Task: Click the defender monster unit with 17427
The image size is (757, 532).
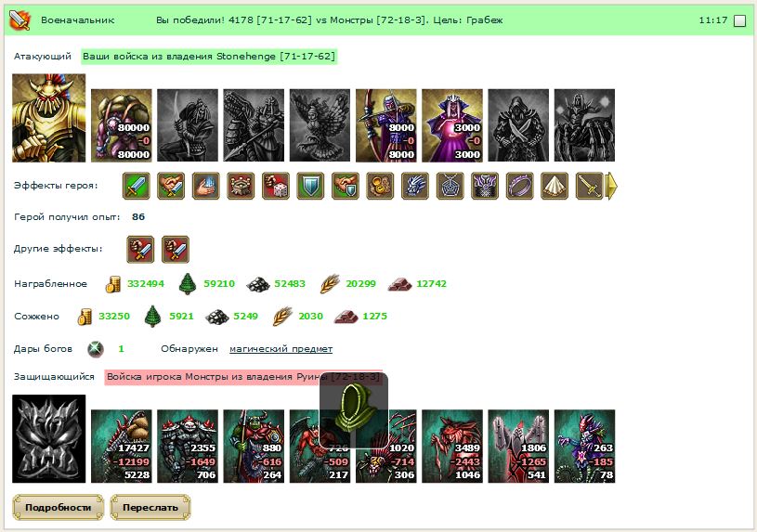Action: click(121, 446)
